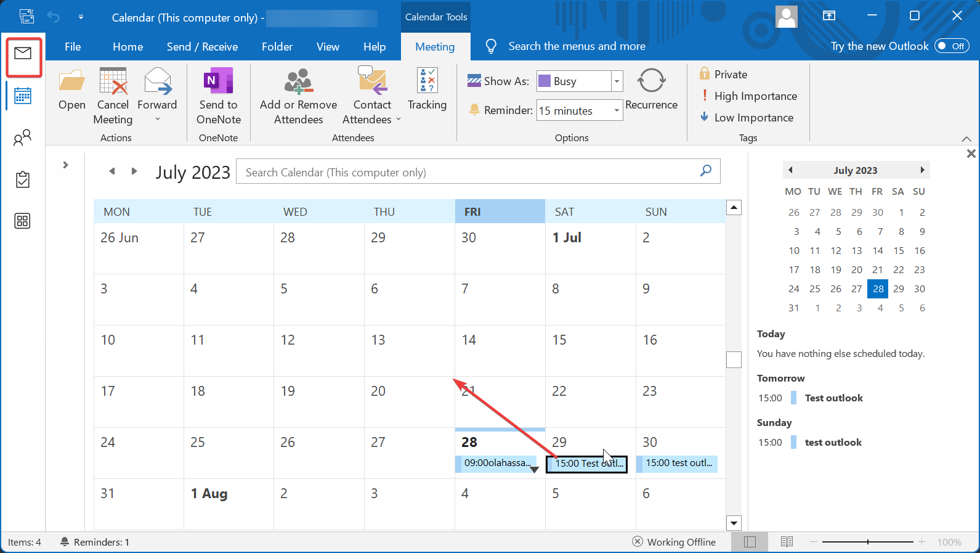Previous month arrow in mini calendar
The image size is (980, 553).
pos(791,170)
